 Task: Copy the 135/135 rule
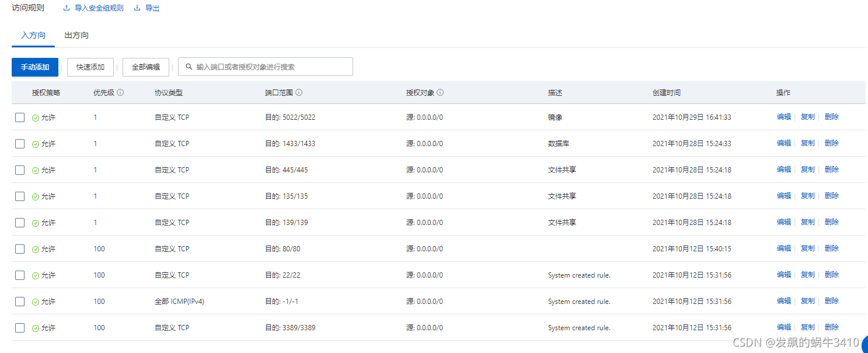[808, 196]
